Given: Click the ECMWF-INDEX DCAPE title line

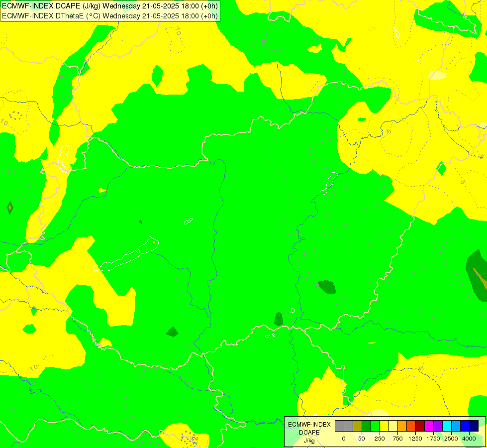Looking at the screenshot, I should click(110, 6).
